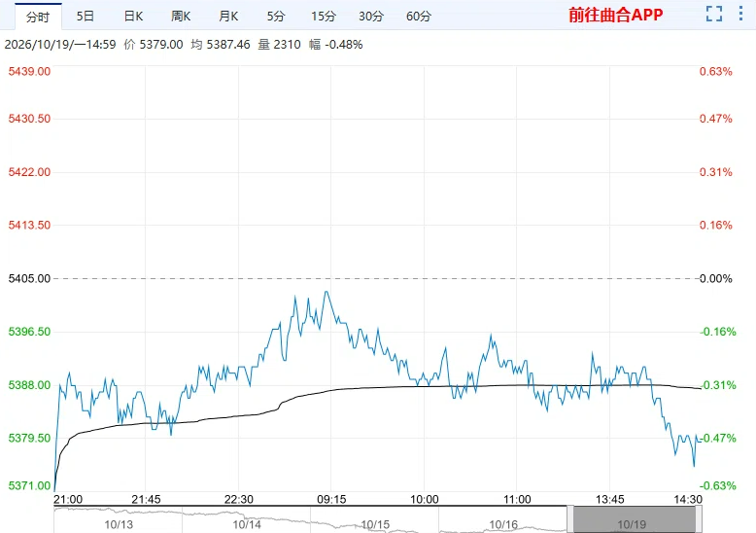Select 10/15 in the date navigator
Screen dimensions: 756x533
[375, 524]
